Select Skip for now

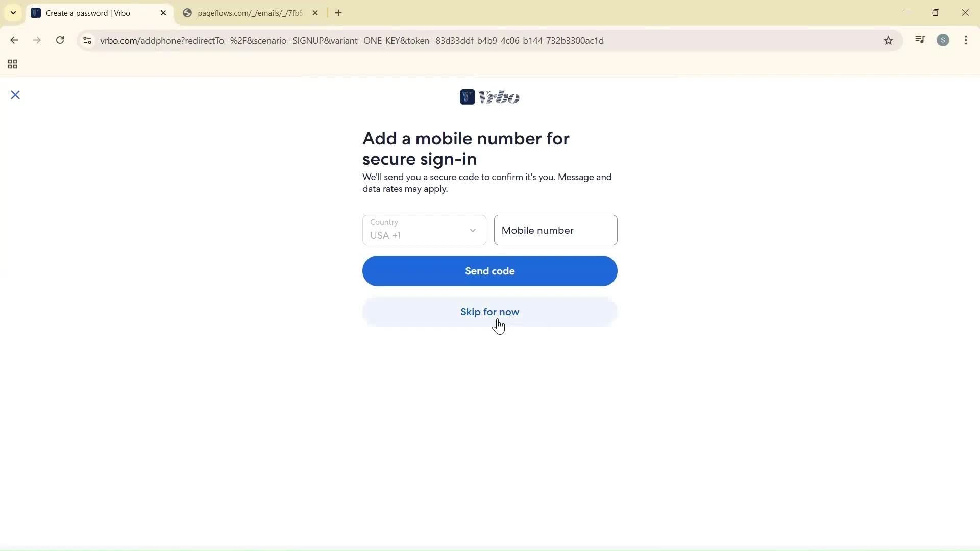[x=489, y=312]
